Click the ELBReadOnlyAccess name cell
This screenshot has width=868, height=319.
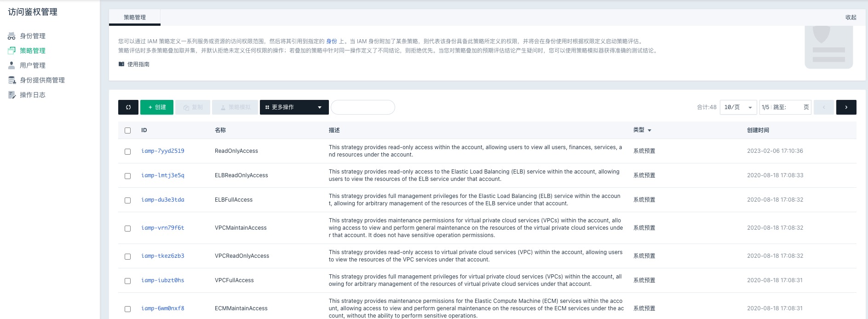point(241,175)
